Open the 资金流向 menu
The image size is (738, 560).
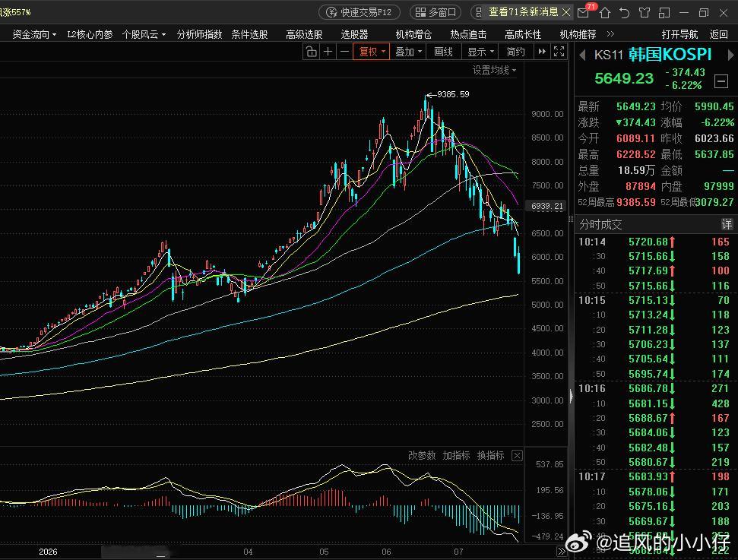coord(34,34)
